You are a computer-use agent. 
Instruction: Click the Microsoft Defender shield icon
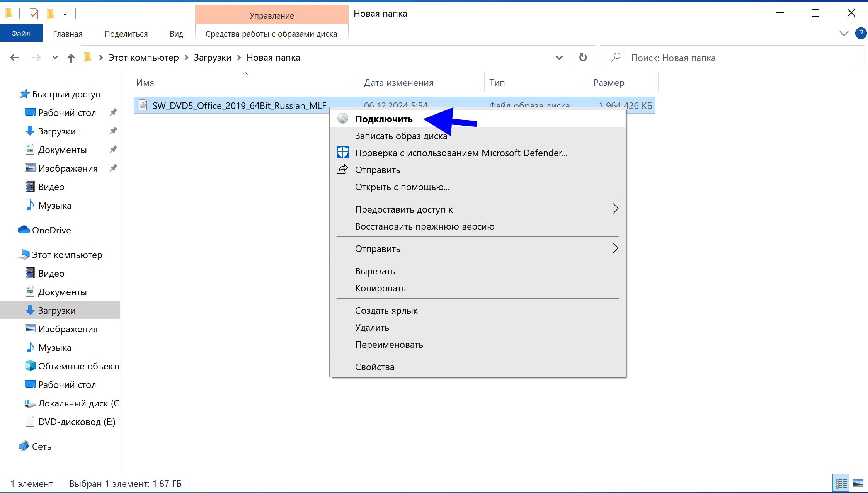tap(342, 153)
